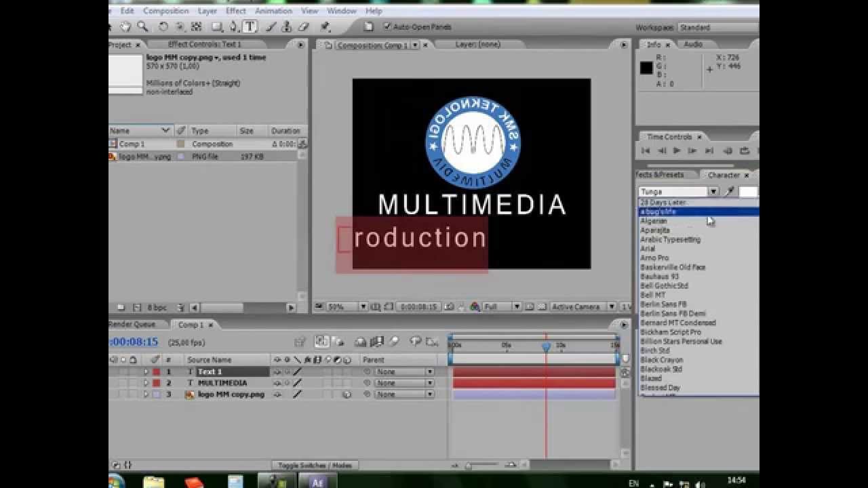Enable Motion Blur timeline switch
The height and width of the screenshot is (488, 868).
tap(393, 342)
